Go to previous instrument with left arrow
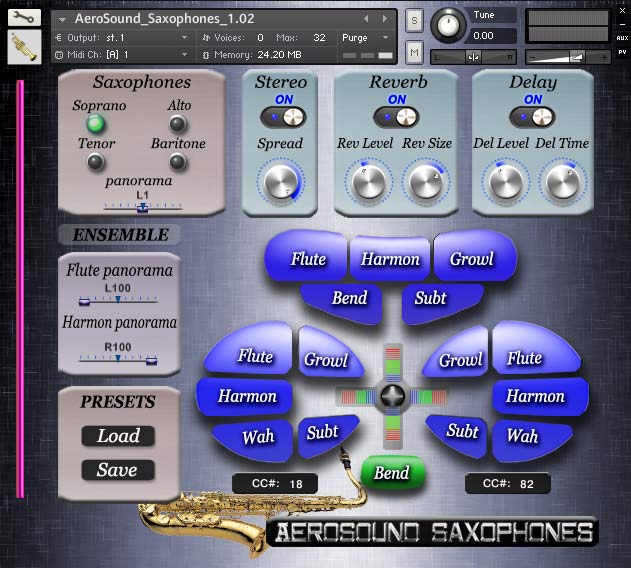Image resolution: width=631 pixels, height=568 pixels. click(x=366, y=19)
